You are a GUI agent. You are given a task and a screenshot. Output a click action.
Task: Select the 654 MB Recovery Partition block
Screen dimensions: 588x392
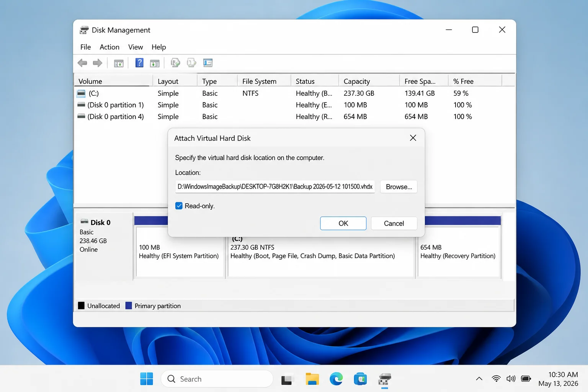tap(459, 252)
